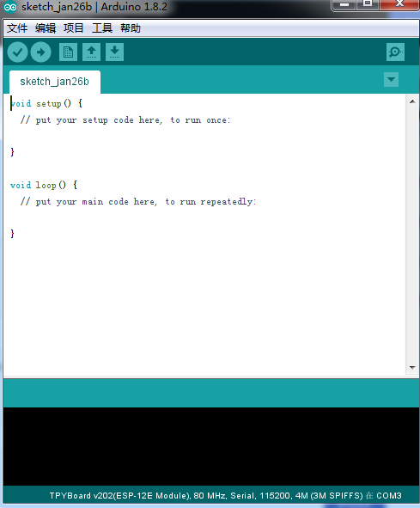Click the 'put your main code here' comment
Viewport: 420px width, 508px height.
(x=138, y=202)
